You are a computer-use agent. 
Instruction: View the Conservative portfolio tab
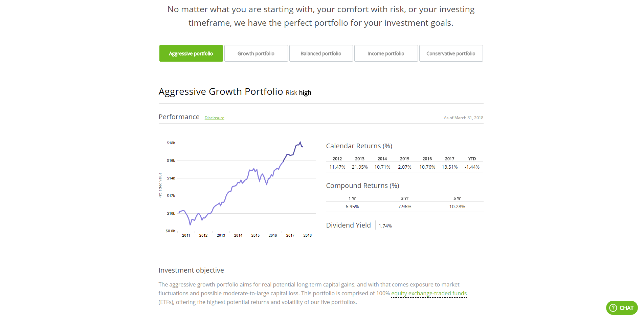[x=451, y=54]
